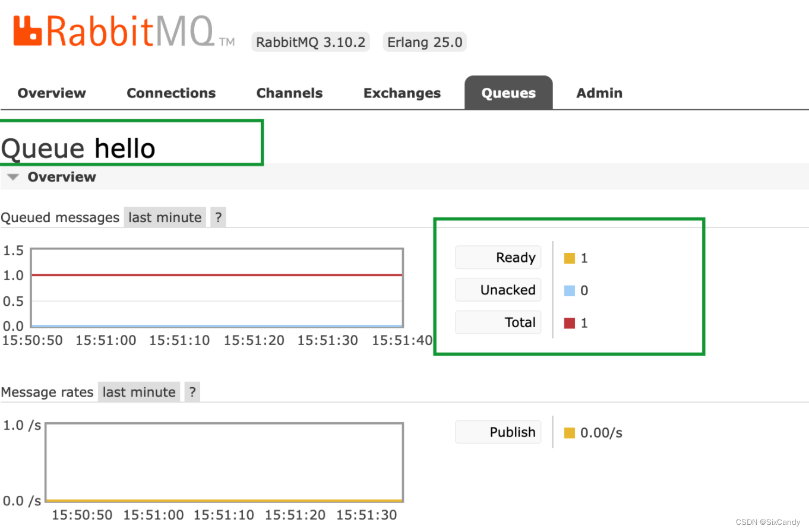Click the RabbitMQ 3.10.2 version badge
This screenshot has height=532, width=809.
pyautogui.click(x=311, y=43)
